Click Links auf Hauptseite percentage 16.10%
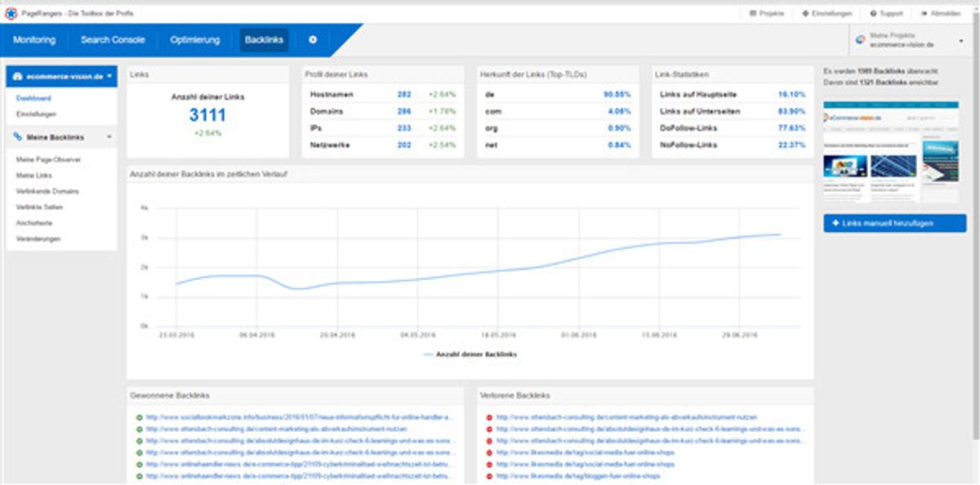This screenshot has height=485, width=980. [792, 95]
